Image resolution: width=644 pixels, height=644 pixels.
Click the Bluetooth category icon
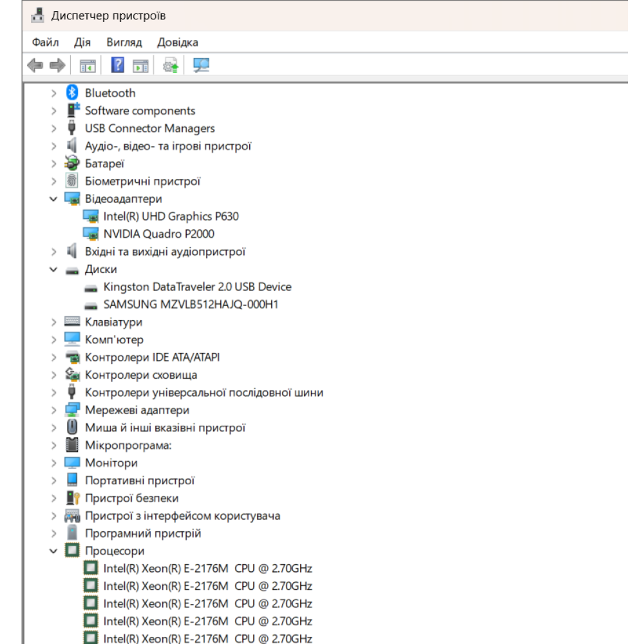(x=72, y=93)
